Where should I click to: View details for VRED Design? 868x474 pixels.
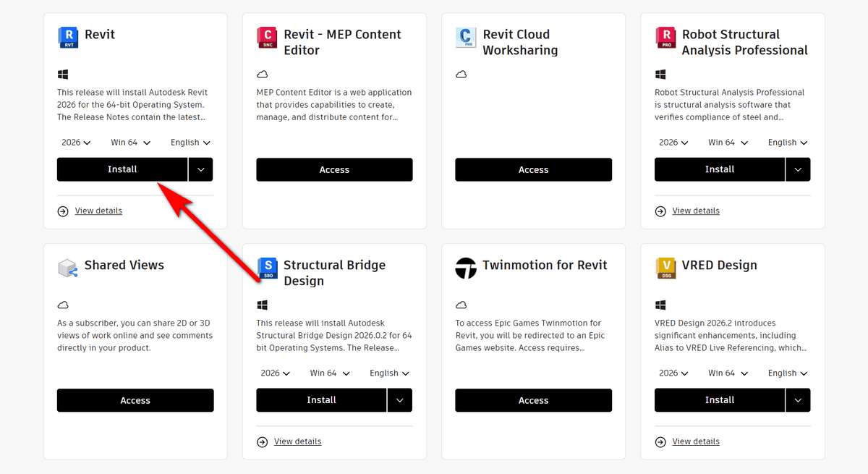(x=696, y=441)
